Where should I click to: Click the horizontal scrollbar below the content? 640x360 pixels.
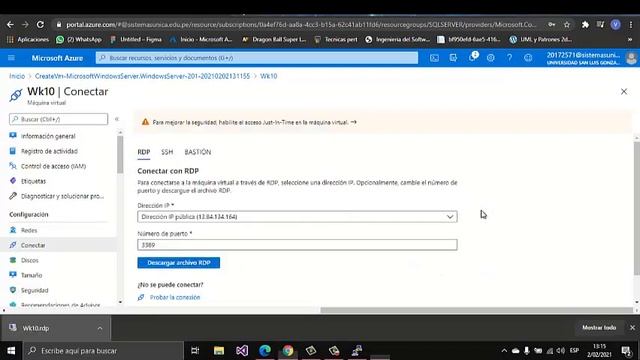pos(476,310)
